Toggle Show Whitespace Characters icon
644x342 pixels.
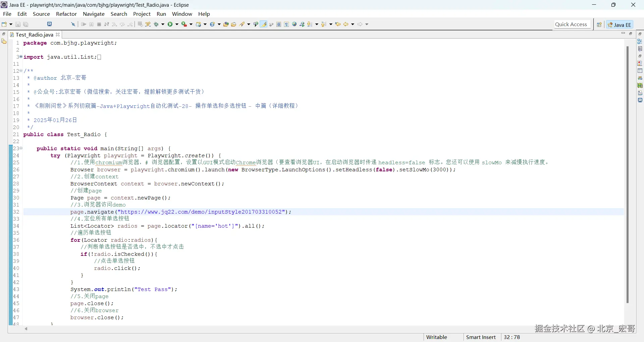click(286, 24)
